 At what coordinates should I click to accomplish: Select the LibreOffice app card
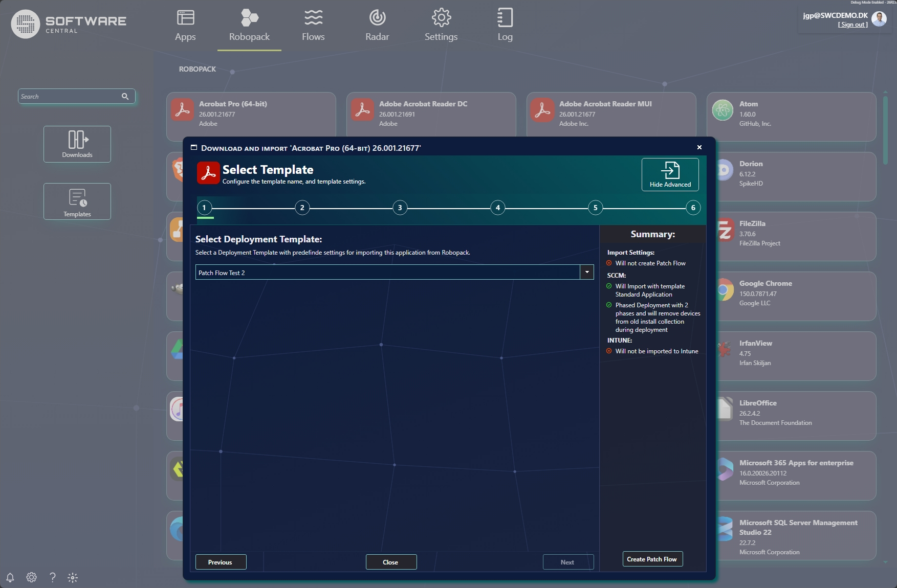[796, 416]
